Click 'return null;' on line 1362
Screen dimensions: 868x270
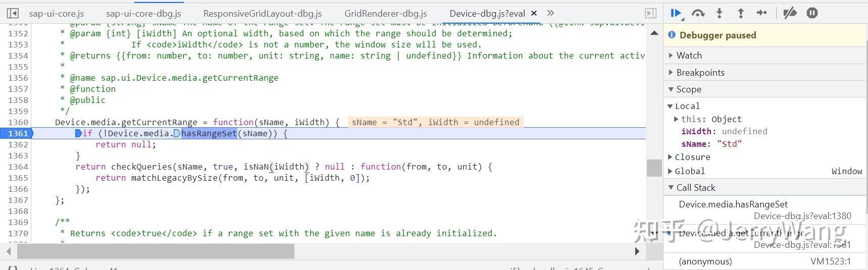pyautogui.click(x=126, y=144)
